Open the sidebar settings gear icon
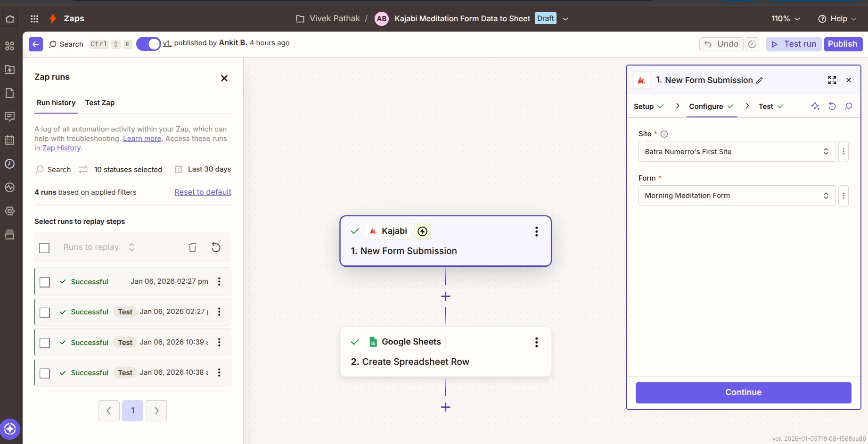 coord(10,211)
